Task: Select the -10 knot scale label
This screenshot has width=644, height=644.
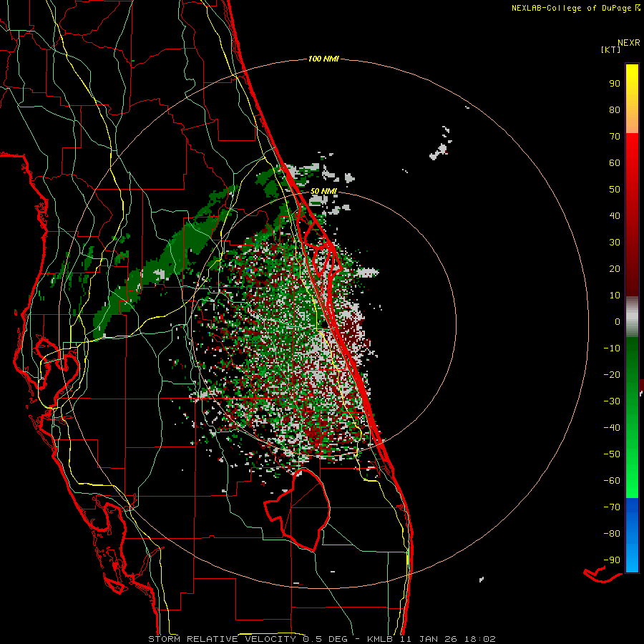Action: (612, 348)
